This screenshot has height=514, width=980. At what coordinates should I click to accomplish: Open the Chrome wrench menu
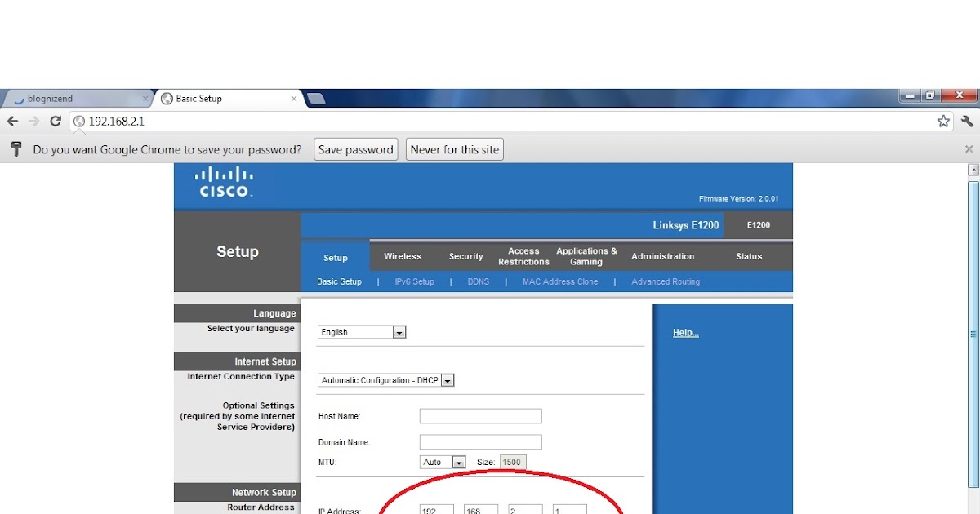coord(967,122)
